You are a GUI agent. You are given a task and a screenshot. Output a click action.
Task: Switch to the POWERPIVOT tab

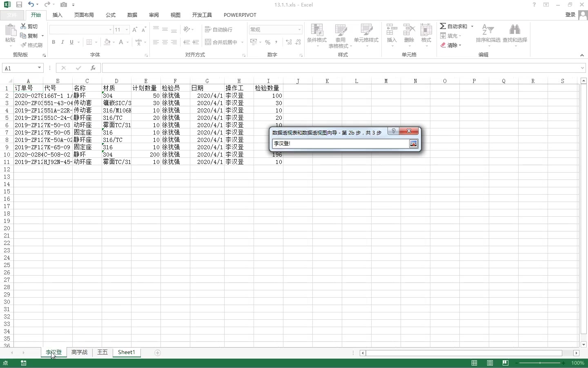240,15
